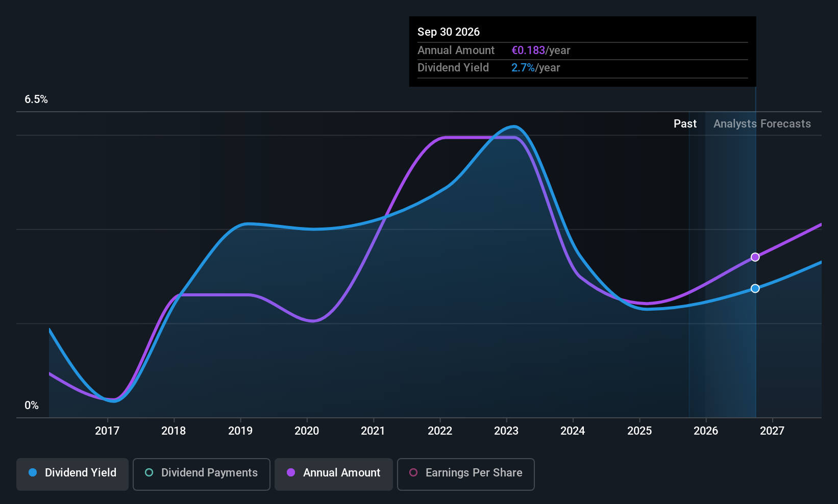Click the 2027 x-axis label
This screenshot has width=838, height=504.
772,431
